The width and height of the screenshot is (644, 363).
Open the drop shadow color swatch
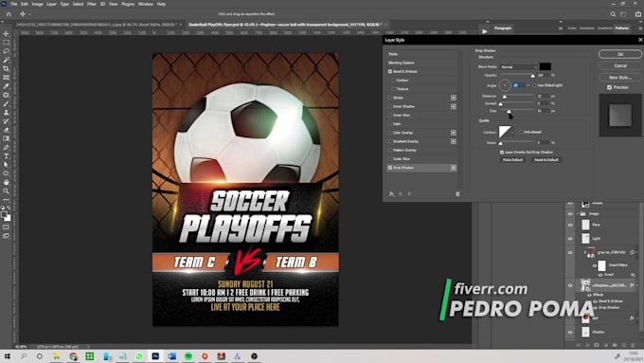click(x=545, y=66)
